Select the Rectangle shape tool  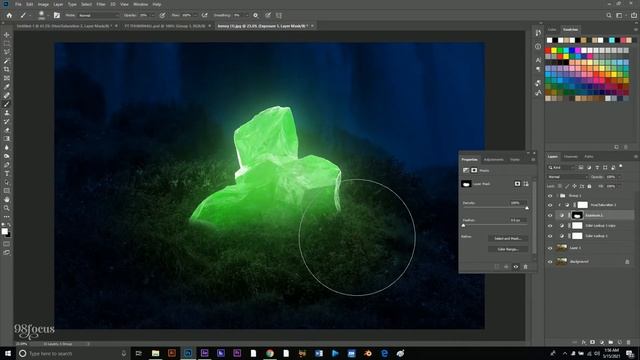coord(7,191)
